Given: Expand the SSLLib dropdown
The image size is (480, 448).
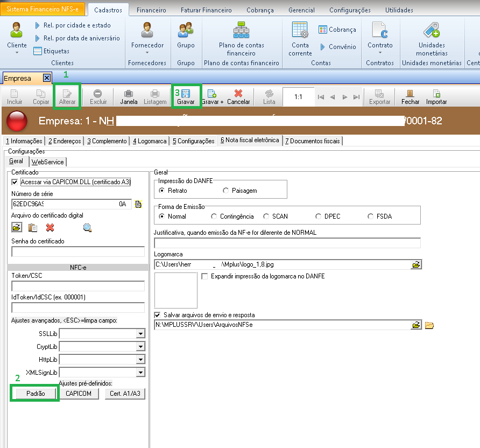Looking at the screenshot, I should (140, 334).
